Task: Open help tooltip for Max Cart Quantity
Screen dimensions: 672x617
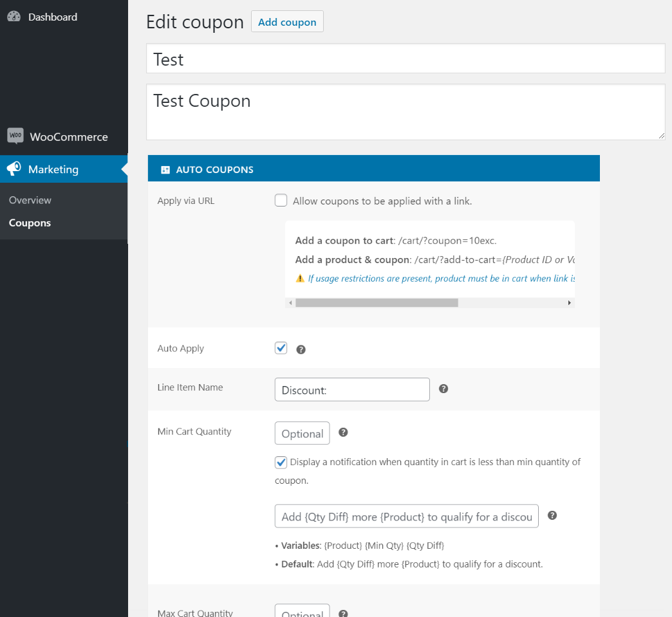Action: [x=343, y=614]
